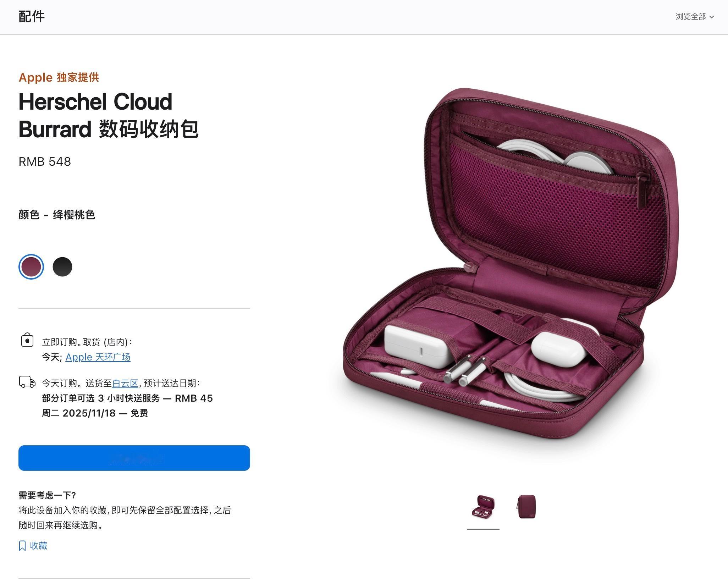Click the Apple Store pickup bag icon
The width and height of the screenshot is (728, 584).
coord(27,340)
